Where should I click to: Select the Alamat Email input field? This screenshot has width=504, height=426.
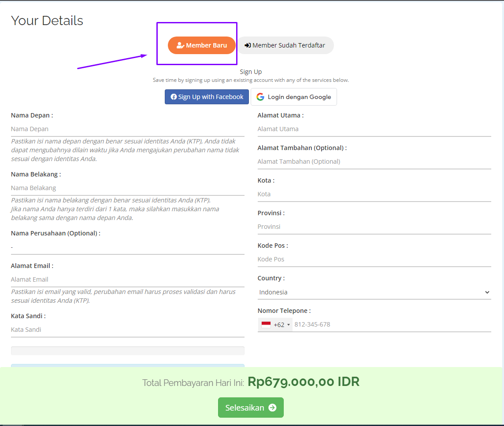click(127, 279)
